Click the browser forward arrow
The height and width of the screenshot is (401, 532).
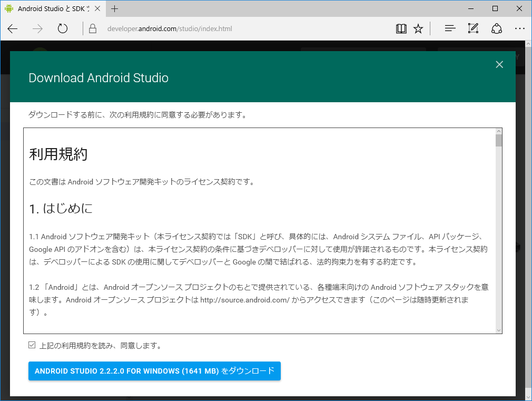click(x=37, y=29)
